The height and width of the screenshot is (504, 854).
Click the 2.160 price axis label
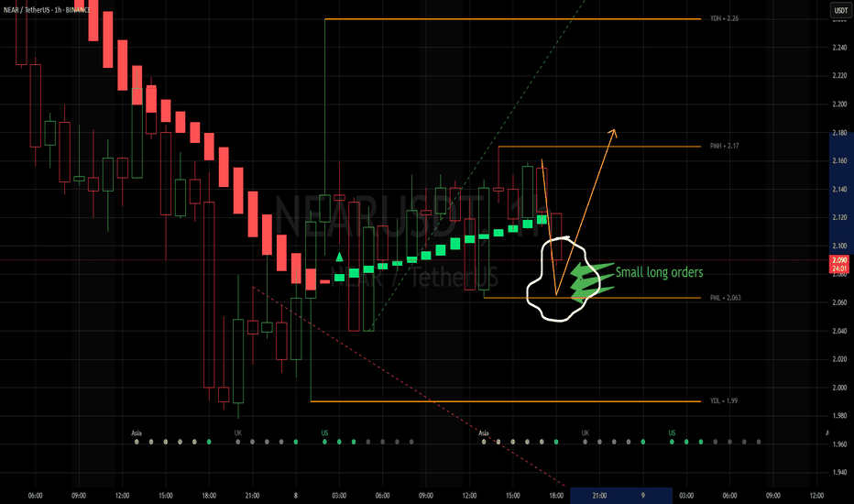coord(839,160)
